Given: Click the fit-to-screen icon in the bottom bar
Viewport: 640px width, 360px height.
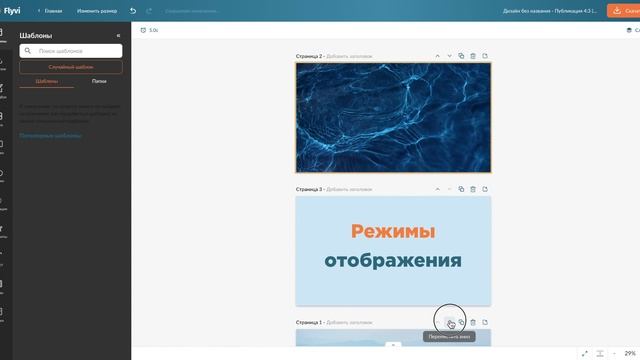Looking at the screenshot, I should (600, 353).
